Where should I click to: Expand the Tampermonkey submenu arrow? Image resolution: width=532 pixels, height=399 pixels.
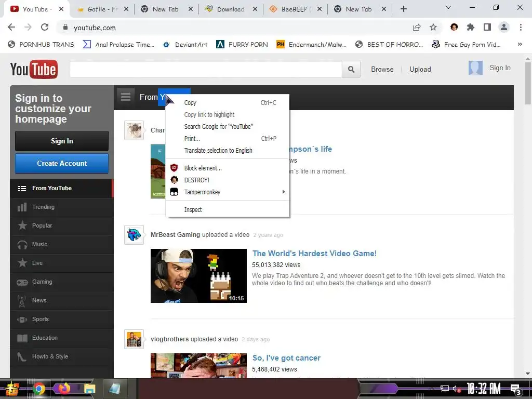pyautogui.click(x=283, y=192)
